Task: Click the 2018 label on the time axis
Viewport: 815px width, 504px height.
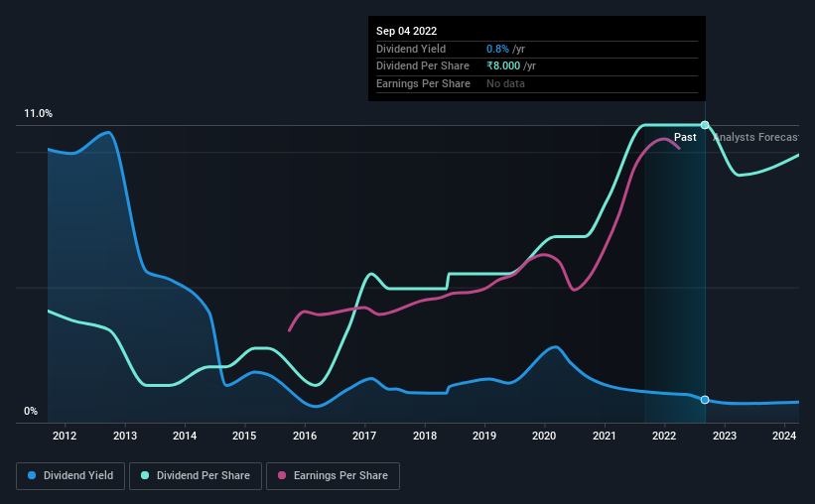Action: click(x=425, y=436)
